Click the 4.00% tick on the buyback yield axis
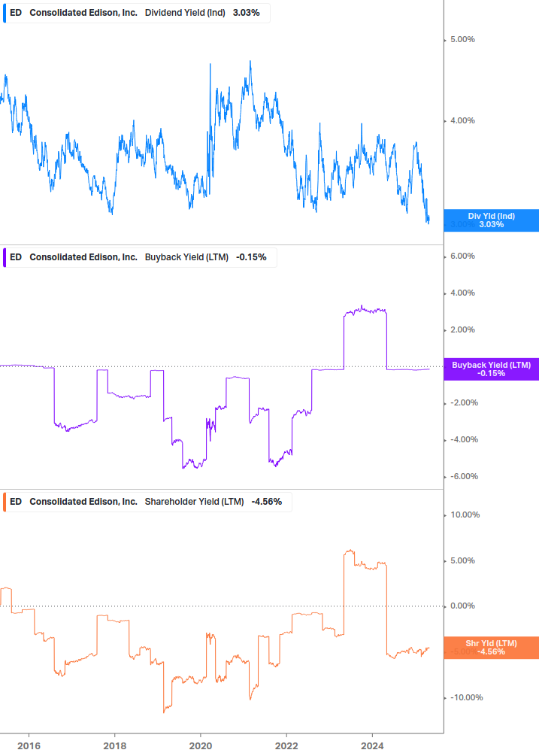Screen dimensions: 539x756 [462, 293]
